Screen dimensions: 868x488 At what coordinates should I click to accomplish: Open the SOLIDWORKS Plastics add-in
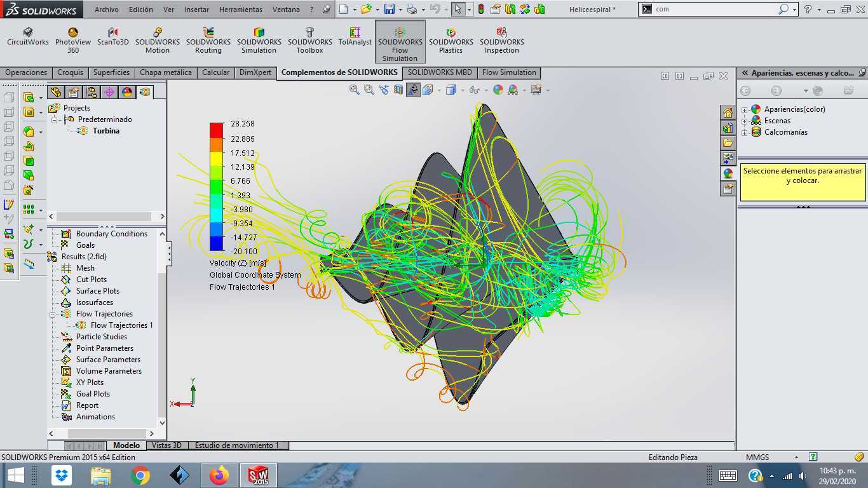tap(451, 41)
